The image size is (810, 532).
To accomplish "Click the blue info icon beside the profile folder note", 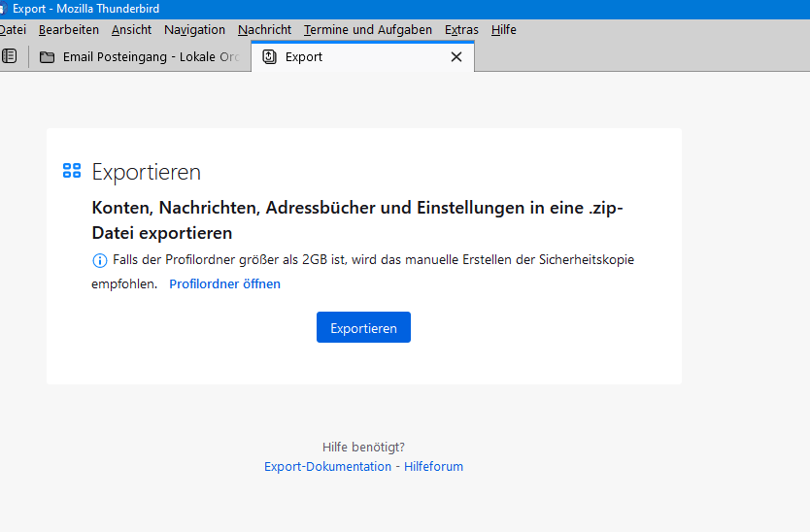I will [x=99, y=260].
